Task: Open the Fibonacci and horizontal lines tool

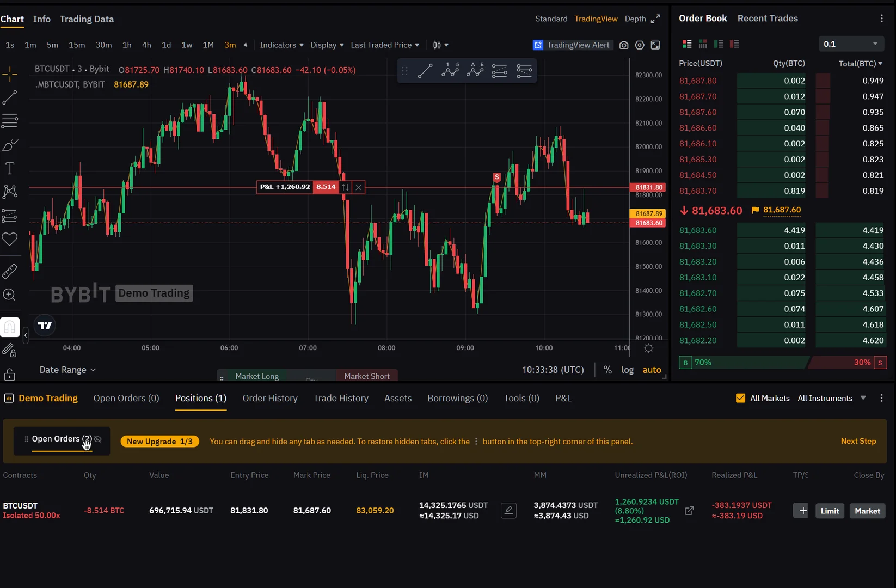Action: 10,121
